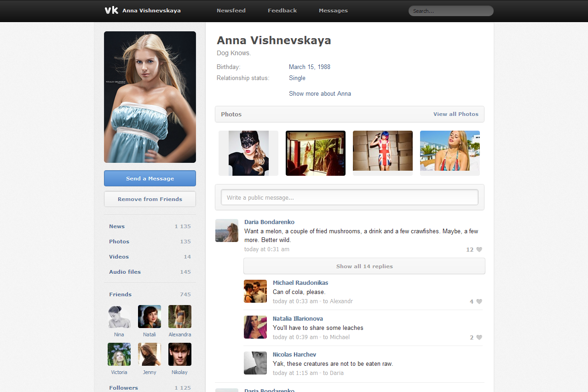The image size is (588, 392).
Task: Open the Union Jack dress photo thumbnail
Action: point(383,153)
